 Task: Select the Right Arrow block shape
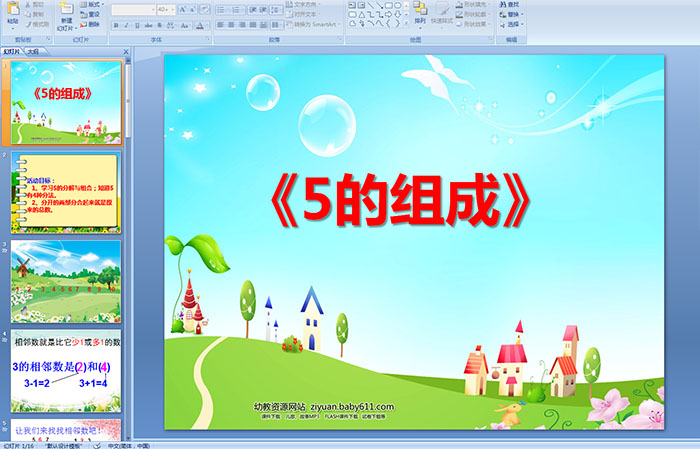[x=389, y=14]
